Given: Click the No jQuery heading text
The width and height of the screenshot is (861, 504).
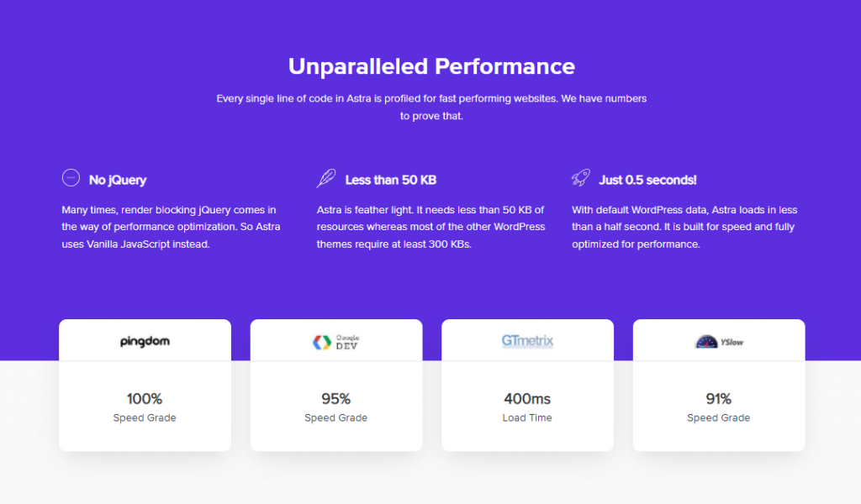Looking at the screenshot, I should tap(118, 180).
